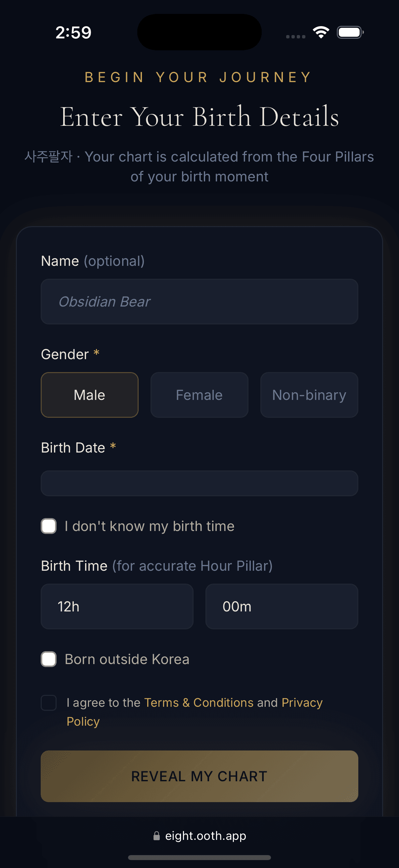
Task: Select the Male gender option
Action: point(89,395)
